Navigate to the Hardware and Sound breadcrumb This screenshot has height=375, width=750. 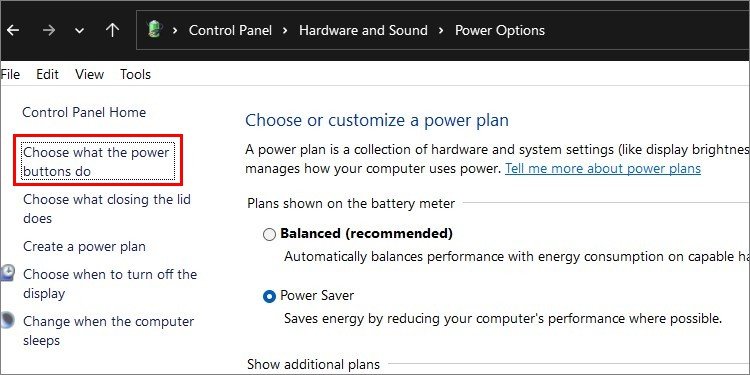(363, 31)
